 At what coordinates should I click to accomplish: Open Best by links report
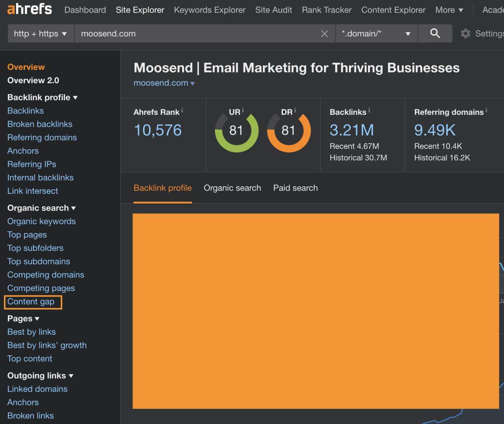31,332
